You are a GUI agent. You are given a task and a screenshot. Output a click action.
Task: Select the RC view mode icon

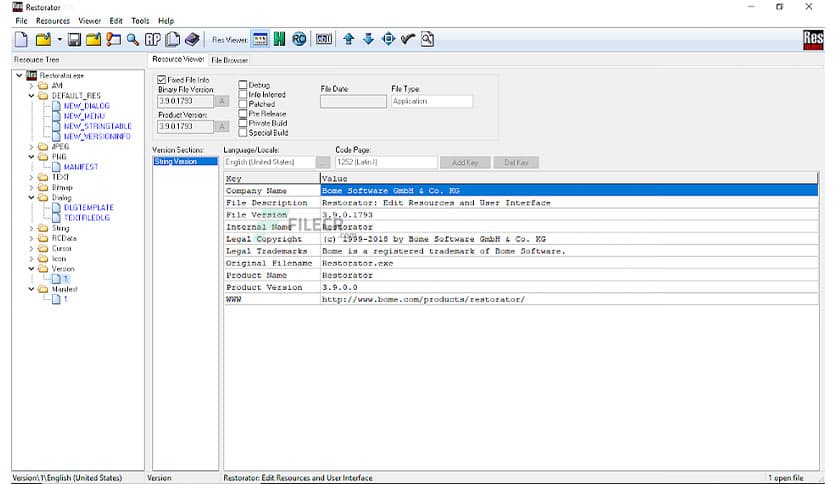click(x=299, y=40)
